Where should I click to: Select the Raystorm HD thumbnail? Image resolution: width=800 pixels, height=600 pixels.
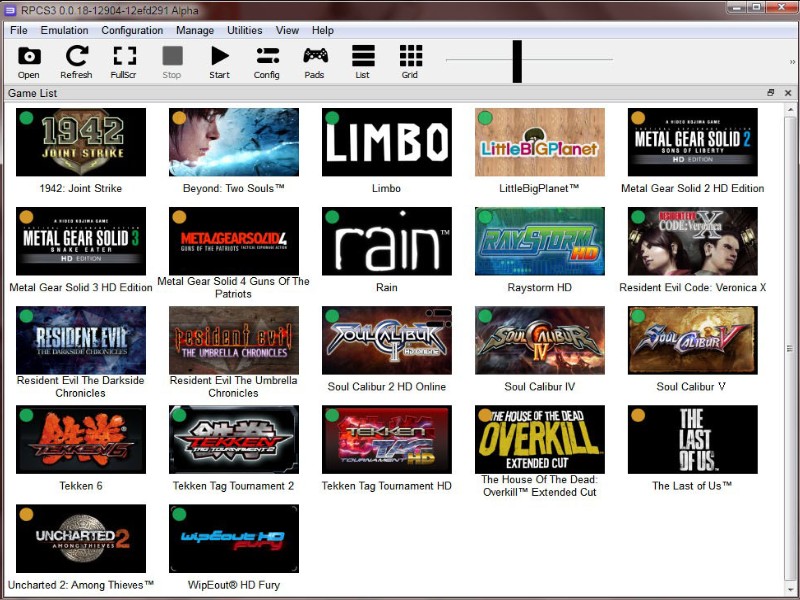tap(540, 241)
